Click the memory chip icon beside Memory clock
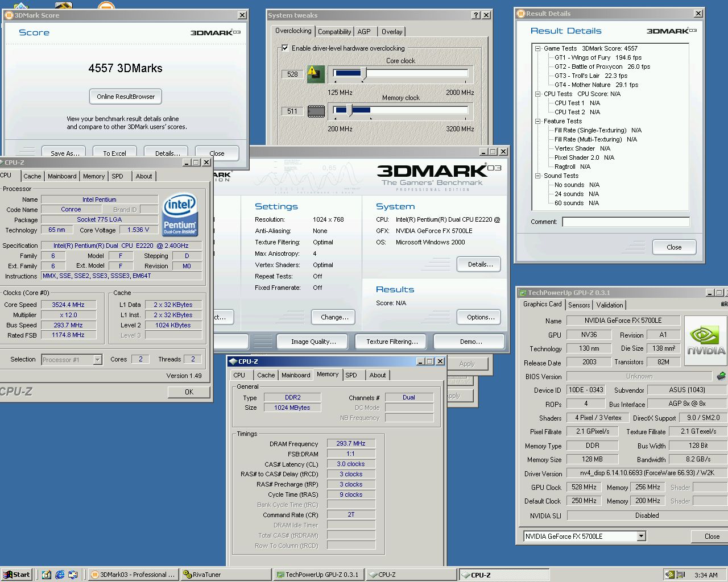The image size is (728, 582). click(x=316, y=111)
